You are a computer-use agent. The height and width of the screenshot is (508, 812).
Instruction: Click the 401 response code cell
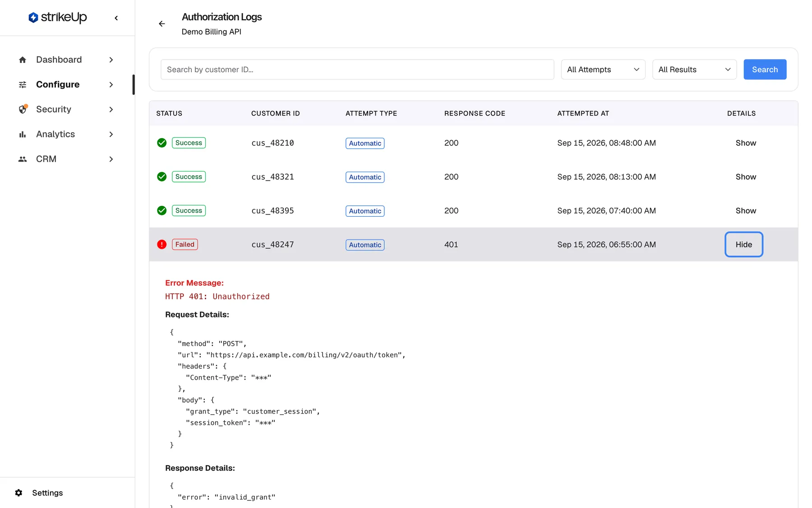(451, 244)
